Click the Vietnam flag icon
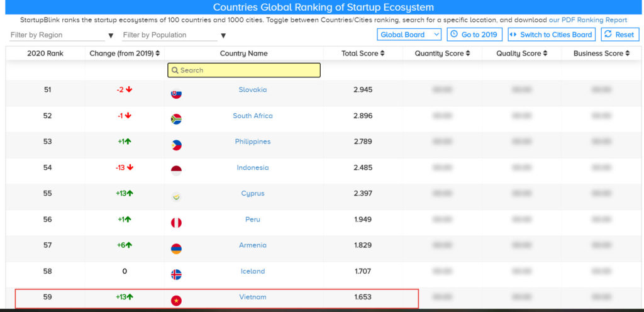Viewport: 644px width, 312px height. tap(176, 301)
